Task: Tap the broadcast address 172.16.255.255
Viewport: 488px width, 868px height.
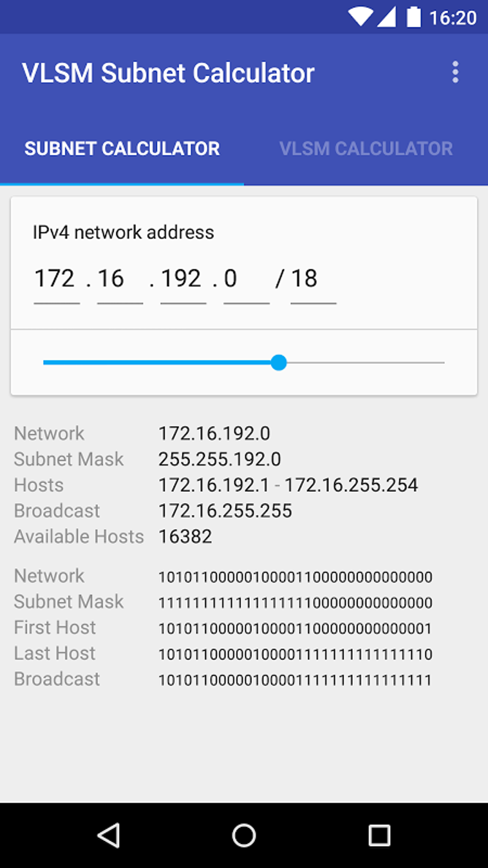Action: click(225, 511)
